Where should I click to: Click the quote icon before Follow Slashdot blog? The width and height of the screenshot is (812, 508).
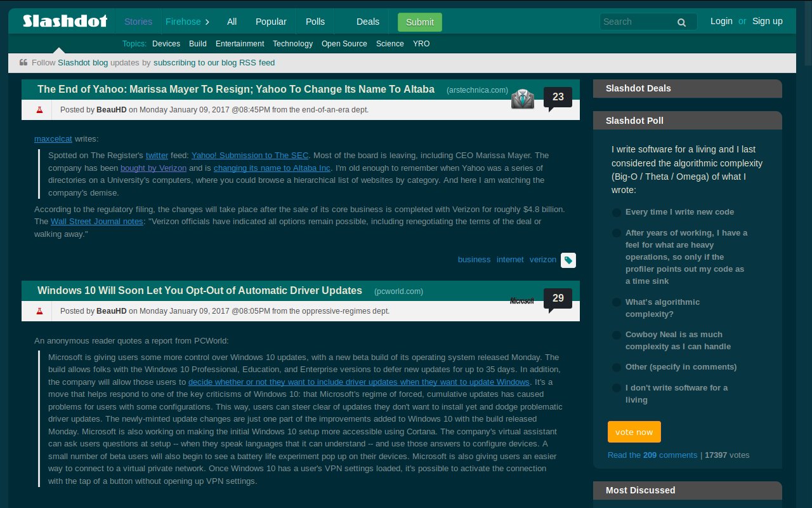pyautogui.click(x=23, y=62)
